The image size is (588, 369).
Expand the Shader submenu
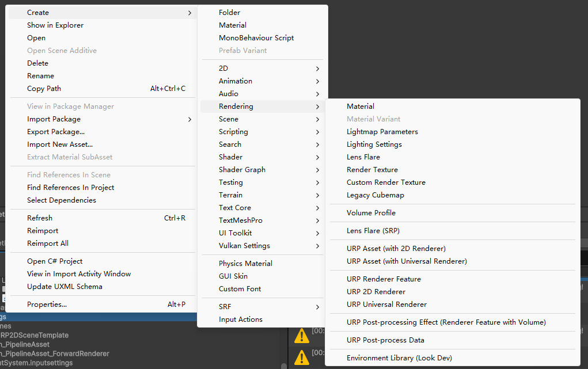point(263,157)
